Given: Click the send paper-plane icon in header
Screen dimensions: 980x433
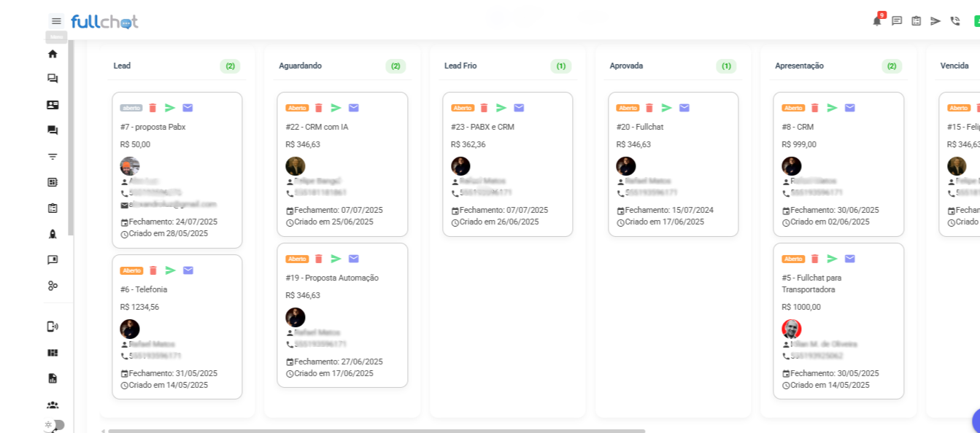Looking at the screenshot, I should (x=935, y=21).
